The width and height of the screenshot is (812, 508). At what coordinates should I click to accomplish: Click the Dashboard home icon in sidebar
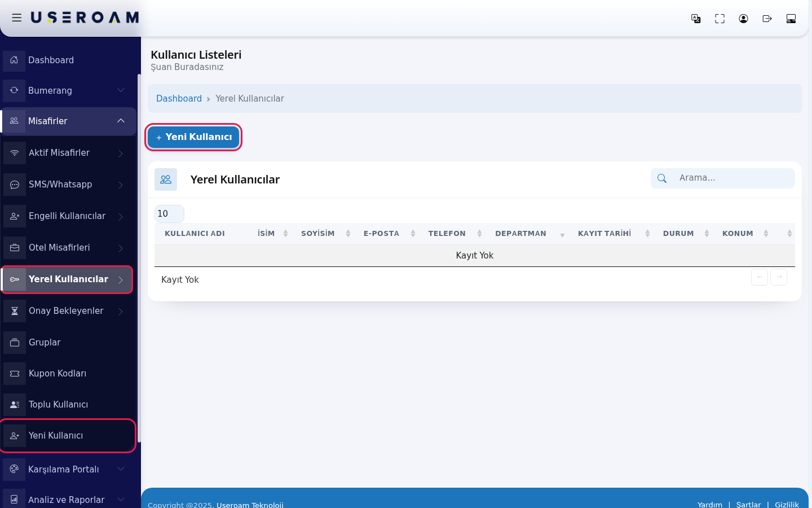(x=14, y=60)
